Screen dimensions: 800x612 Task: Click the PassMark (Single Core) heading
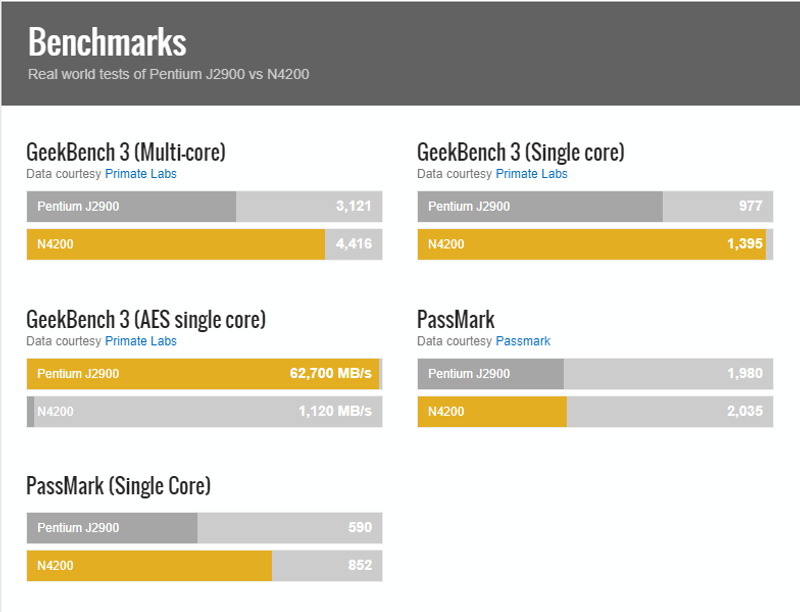pos(118,486)
